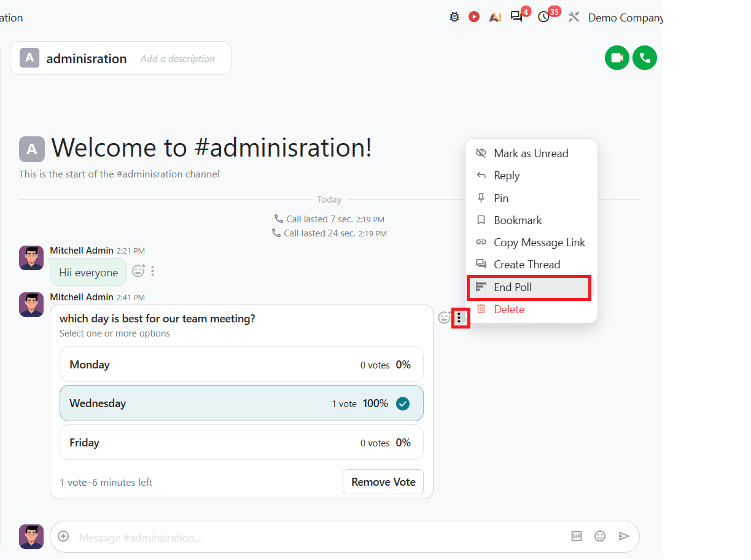Click the 6 minutes left text

click(x=122, y=483)
